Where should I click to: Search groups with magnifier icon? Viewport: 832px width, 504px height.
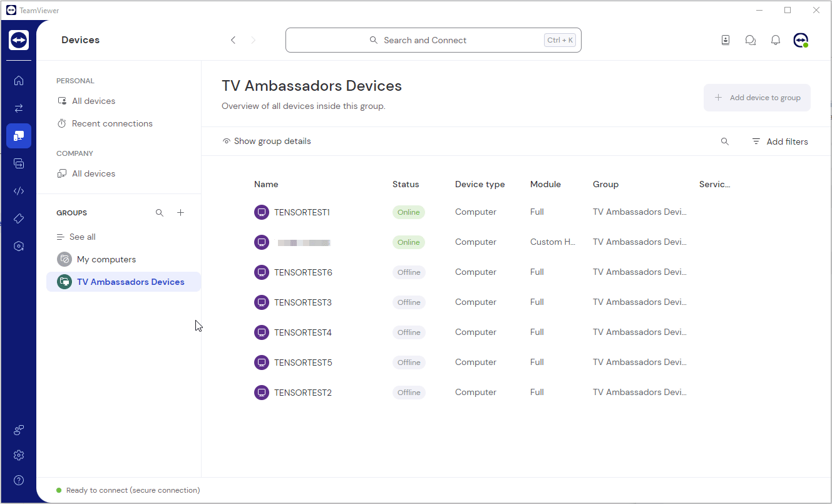pos(160,213)
